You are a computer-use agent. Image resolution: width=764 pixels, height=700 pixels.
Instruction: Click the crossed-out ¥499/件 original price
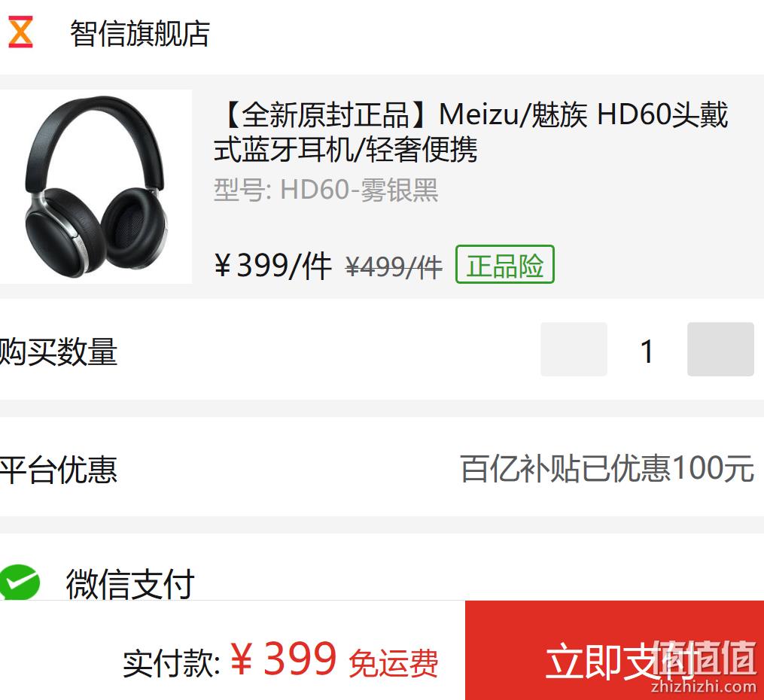coord(394,267)
